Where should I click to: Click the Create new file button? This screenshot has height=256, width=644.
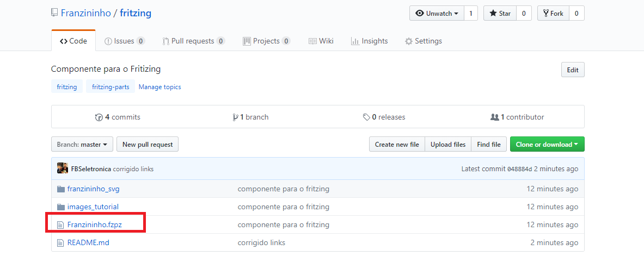(x=397, y=145)
